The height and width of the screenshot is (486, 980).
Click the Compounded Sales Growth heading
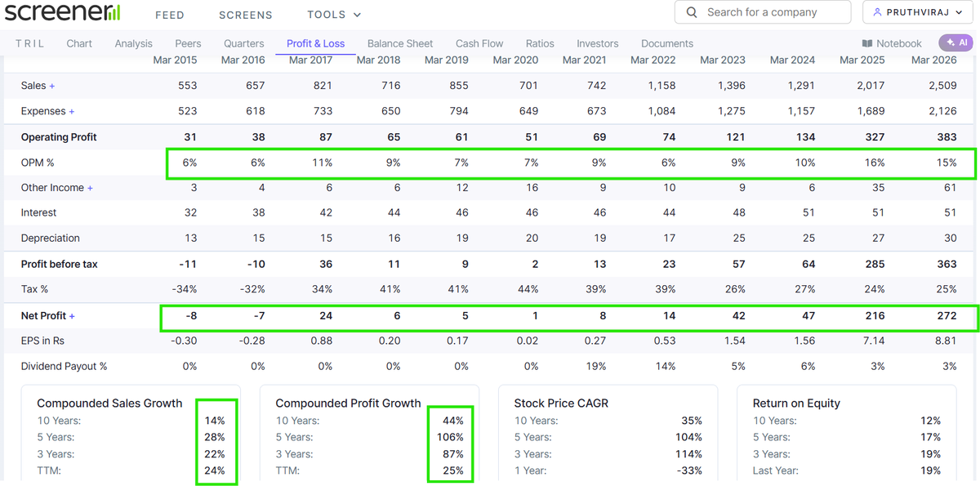[109, 404]
